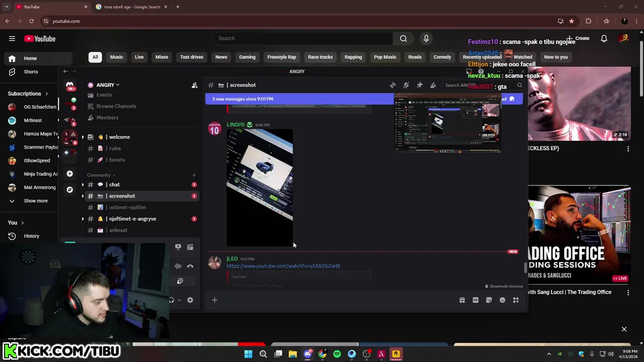Select the Live filter chip
Viewport: 644px width, 362px height.
click(x=139, y=57)
